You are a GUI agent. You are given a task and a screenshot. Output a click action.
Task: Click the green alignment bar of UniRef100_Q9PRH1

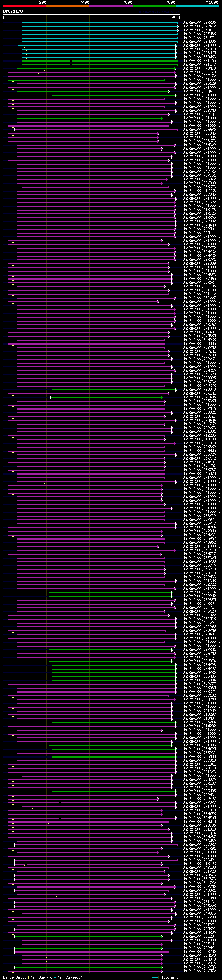coord(111,650)
